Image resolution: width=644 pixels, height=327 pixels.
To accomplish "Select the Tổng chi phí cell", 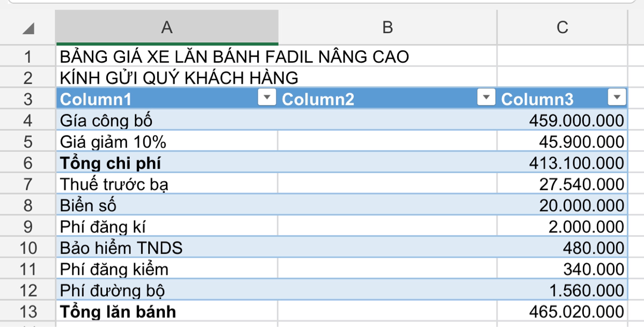I will 167,163.
